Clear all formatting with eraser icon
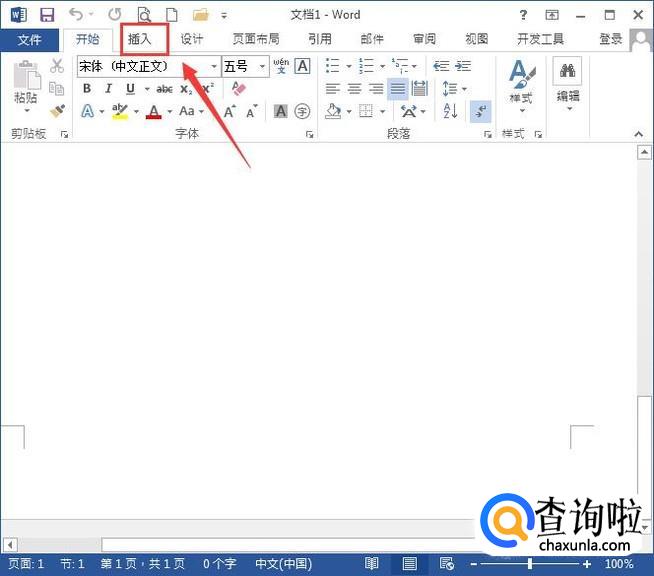Image resolution: width=654 pixels, height=576 pixels. [x=239, y=88]
